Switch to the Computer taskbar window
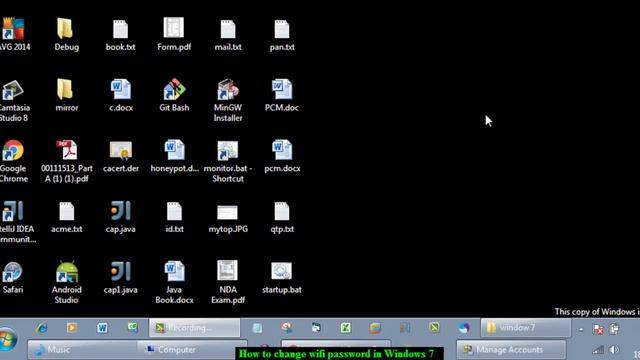The height and width of the screenshot is (360, 640). (191, 350)
